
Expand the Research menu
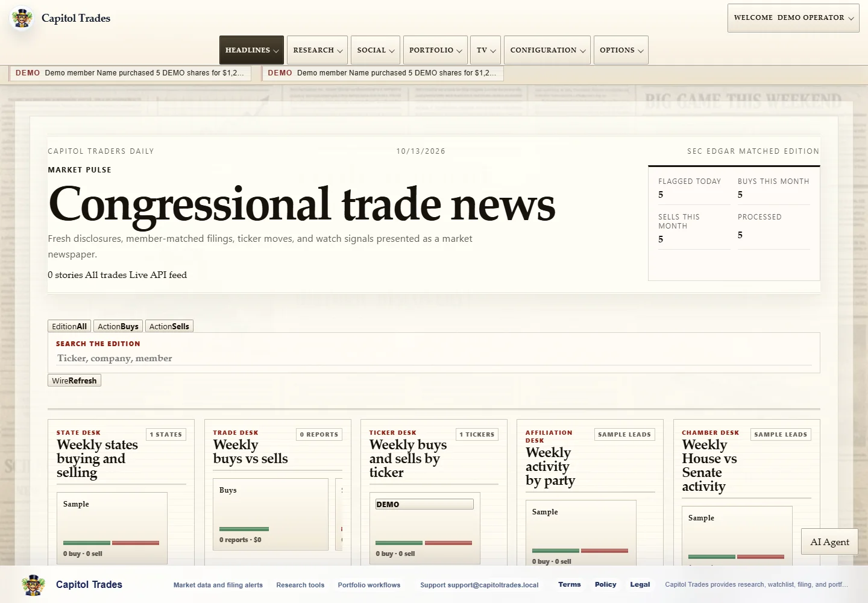tap(317, 50)
